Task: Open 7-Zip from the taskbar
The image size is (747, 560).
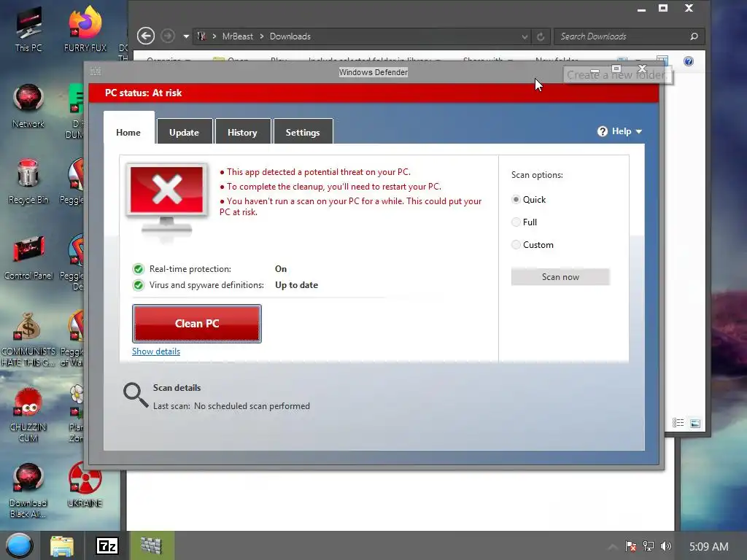Action: coord(107,545)
